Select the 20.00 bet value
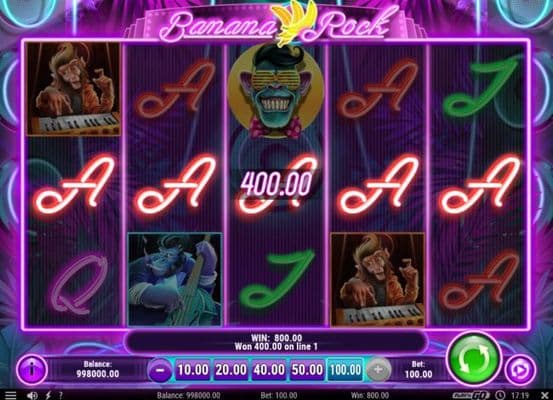This screenshot has height=400, width=553. coord(231,370)
